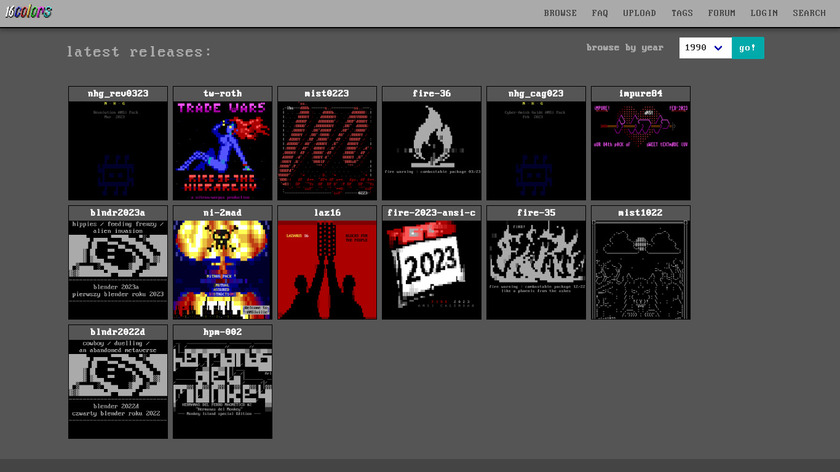Open the tw-roth Trade Wars thumbnail
This screenshot has height=472, width=840.
click(222, 150)
